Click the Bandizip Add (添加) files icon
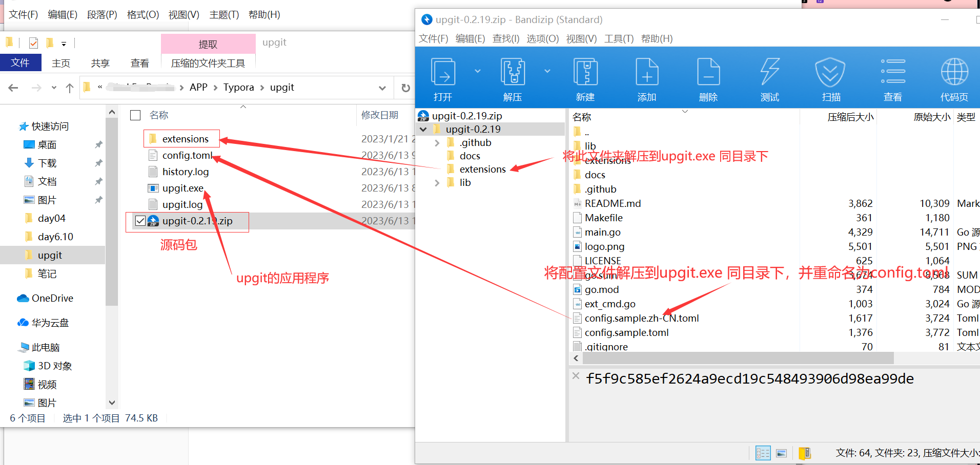Image resolution: width=980 pixels, height=465 pixels. (x=647, y=72)
